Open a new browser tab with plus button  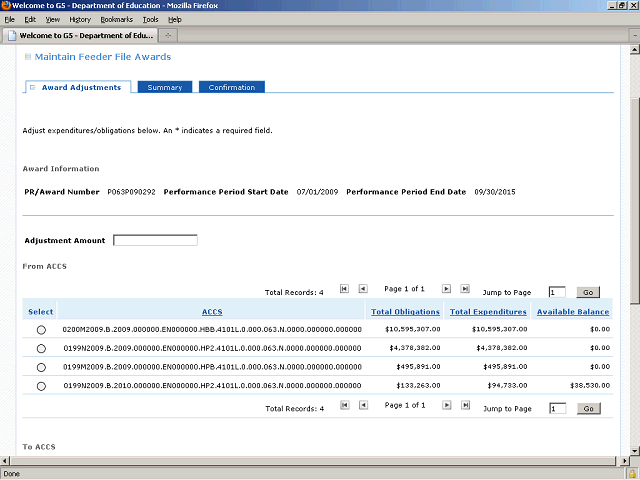pyautogui.click(x=167, y=35)
